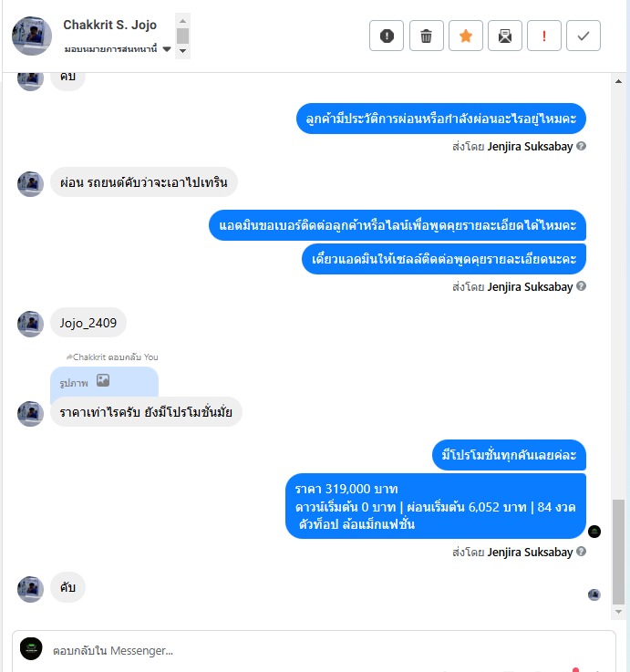Click the page avatar beside reply field
Image resolution: width=630 pixels, height=672 pixels.
click(31, 648)
